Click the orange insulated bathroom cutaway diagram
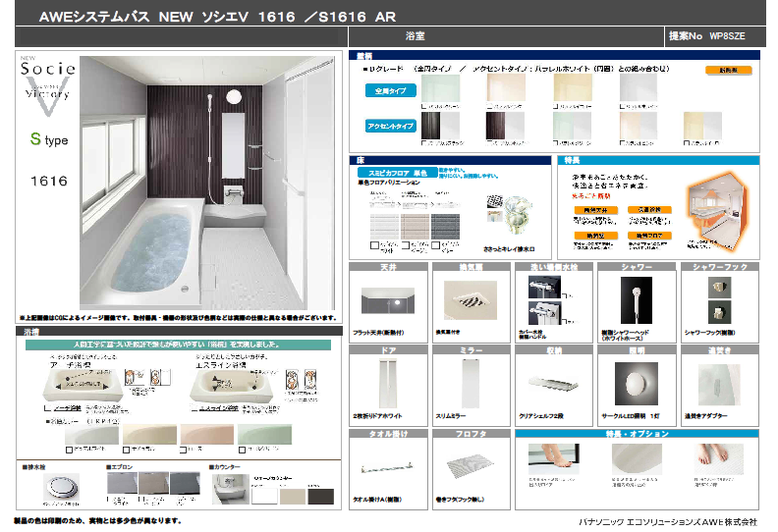 click(717, 211)
